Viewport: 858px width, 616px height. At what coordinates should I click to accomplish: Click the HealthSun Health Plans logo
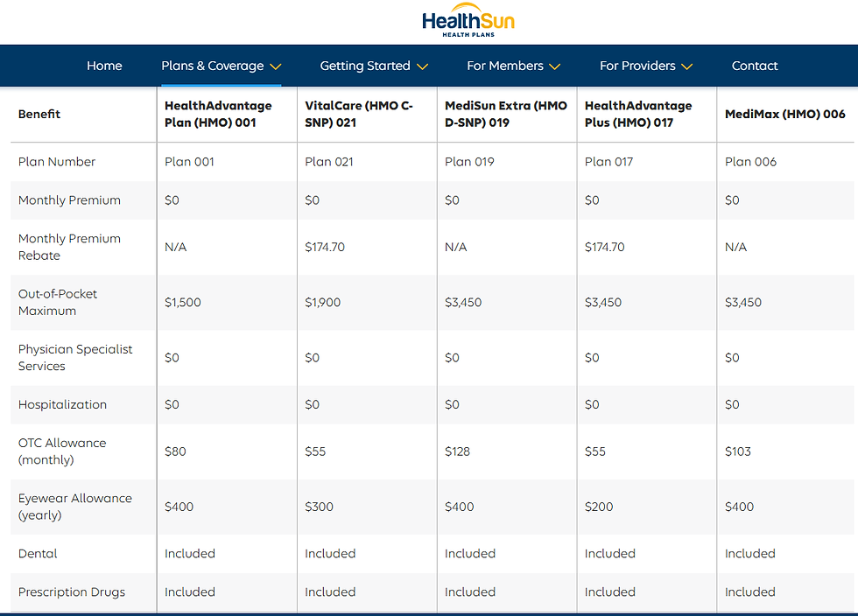(468, 21)
